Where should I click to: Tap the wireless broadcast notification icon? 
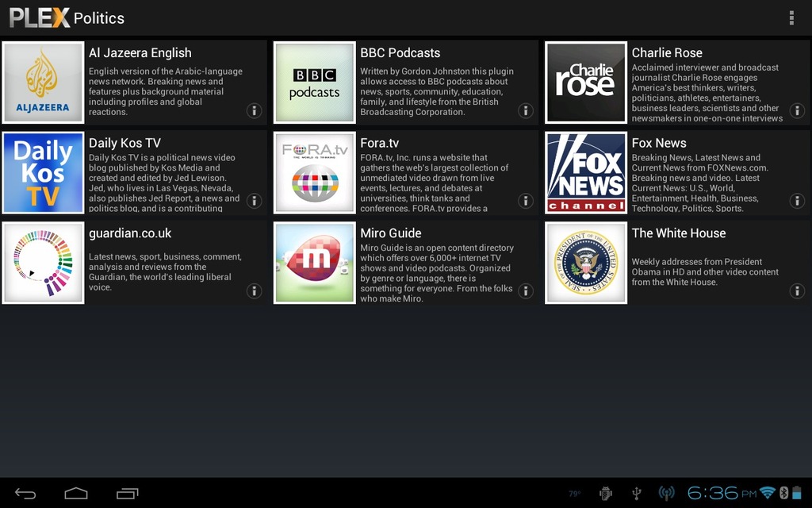coord(666,494)
